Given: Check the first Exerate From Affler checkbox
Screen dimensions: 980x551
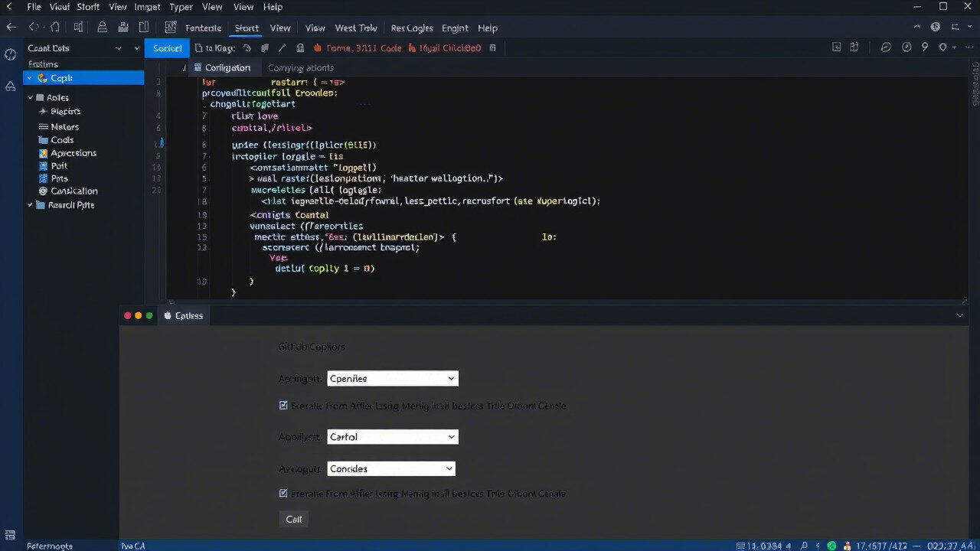Looking at the screenshot, I should [x=283, y=406].
